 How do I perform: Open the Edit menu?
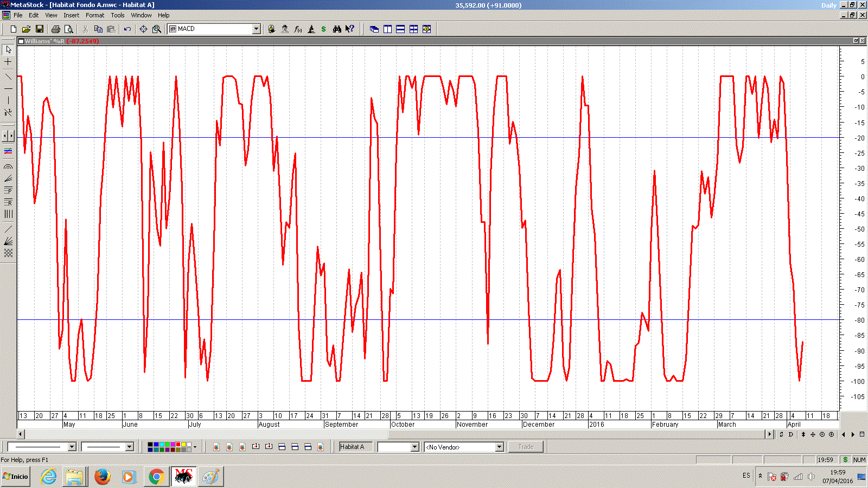coord(34,15)
